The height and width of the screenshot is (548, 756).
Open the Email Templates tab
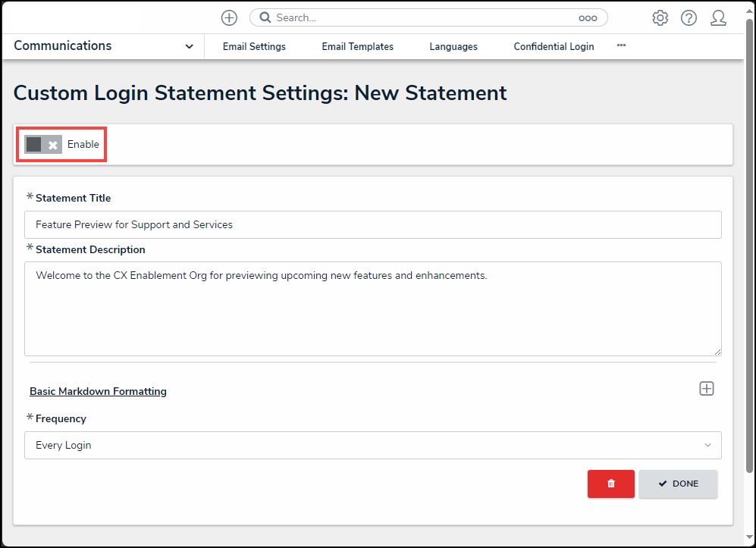(357, 47)
